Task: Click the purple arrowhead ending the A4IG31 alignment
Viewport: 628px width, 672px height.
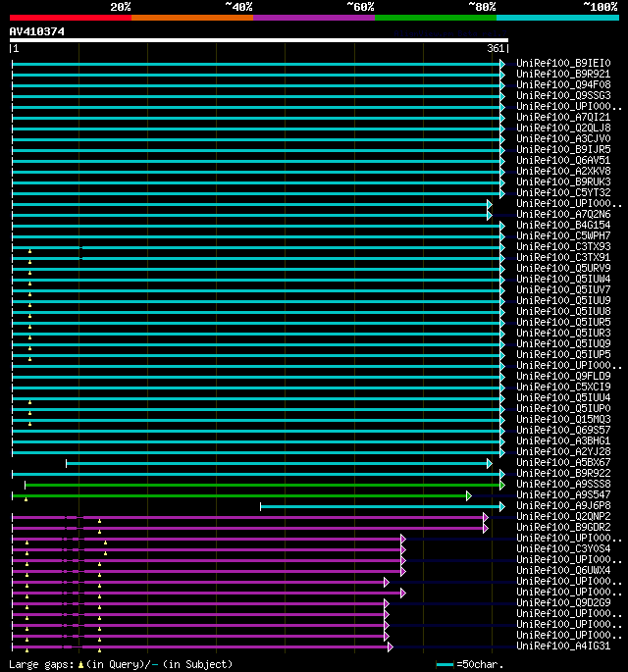Action: coord(391,647)
